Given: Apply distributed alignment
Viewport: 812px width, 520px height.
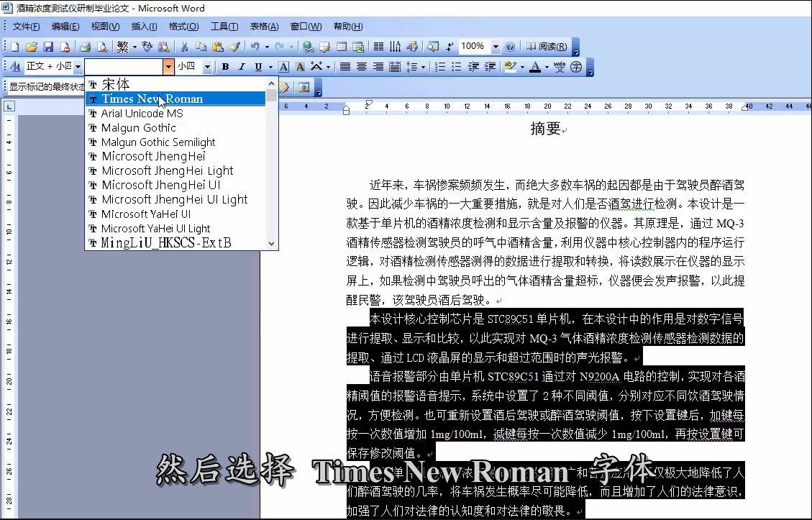Looking at the screenshot, I should point(395,67).
